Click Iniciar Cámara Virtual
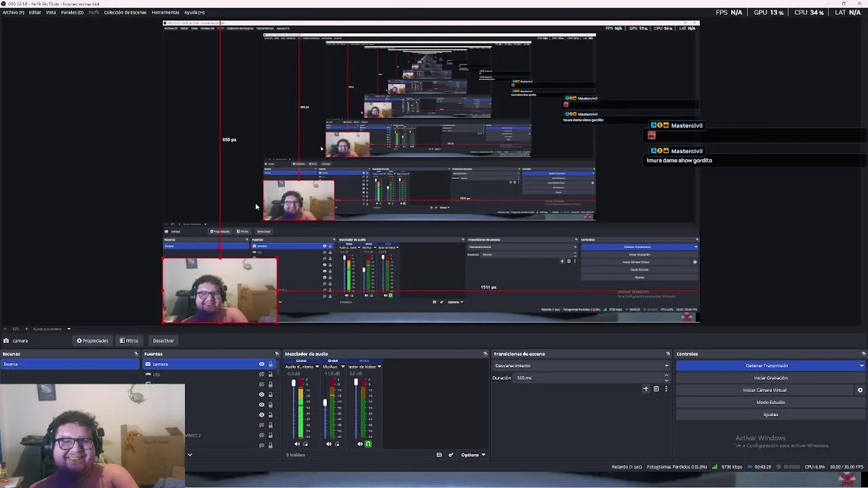Image resolution: width=868 pixels, height=488 pixels. (x=764, y=390)
